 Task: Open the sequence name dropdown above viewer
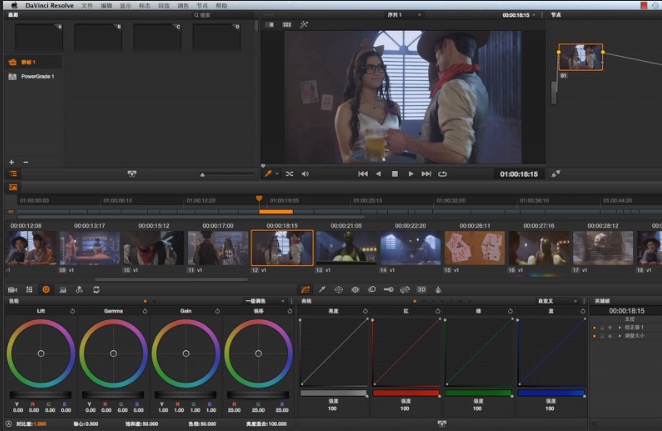pyautogui.click(x=404, y=15)
